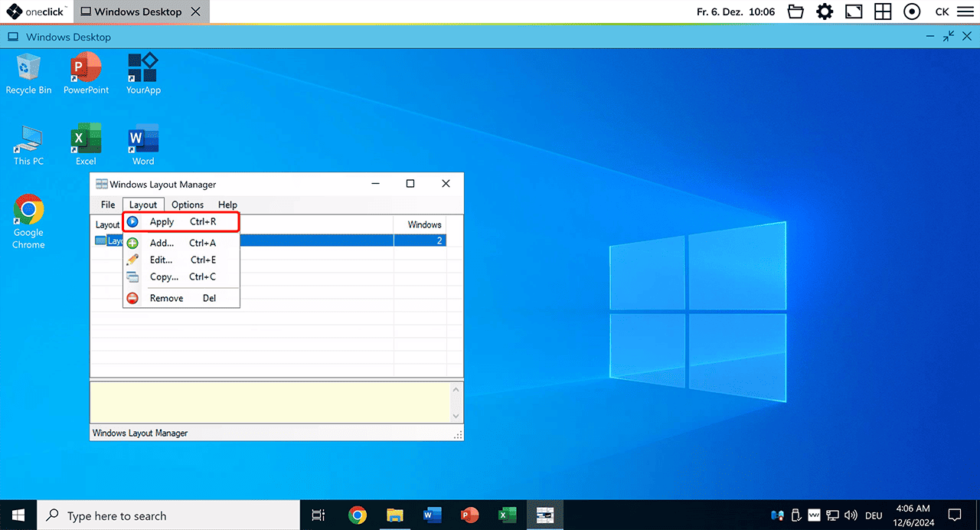Click Remove in the Layout menu
The height and width of the screenshot is (530, 980).
166,298
